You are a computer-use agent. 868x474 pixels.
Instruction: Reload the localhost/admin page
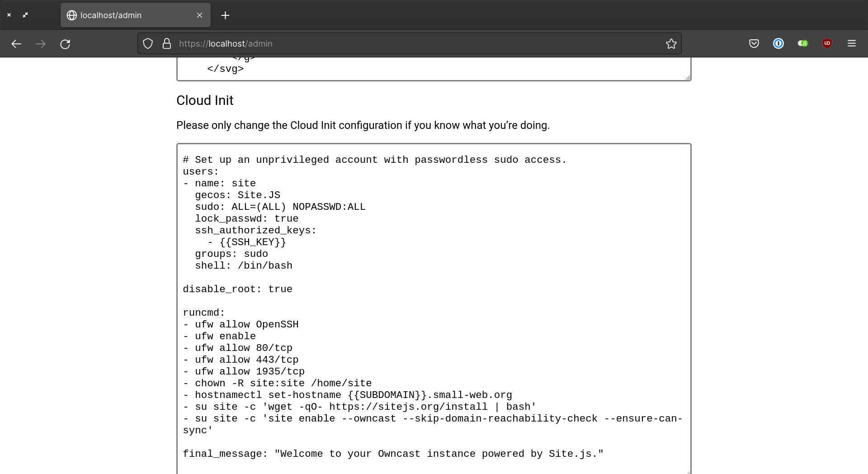[x=65, y=44]
